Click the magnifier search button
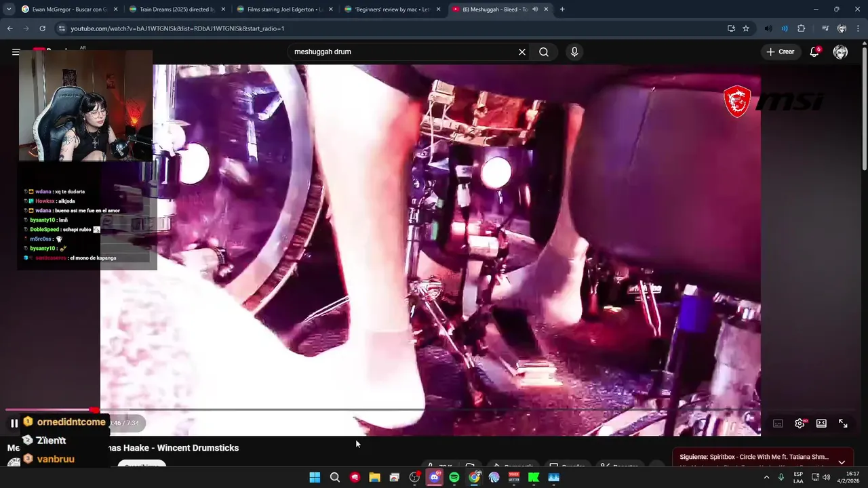Image resolution: width=868 pixels, height=488 pixels. tap(544, 52)
